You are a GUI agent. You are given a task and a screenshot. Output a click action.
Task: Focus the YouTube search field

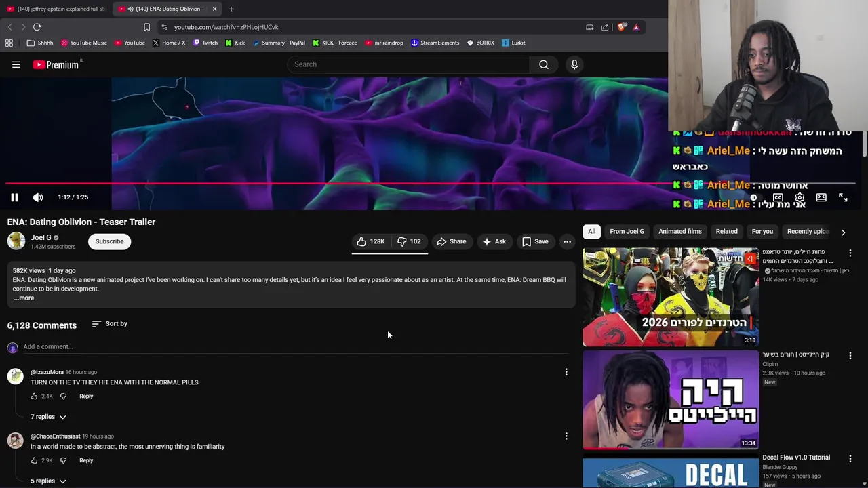point(408,64)
